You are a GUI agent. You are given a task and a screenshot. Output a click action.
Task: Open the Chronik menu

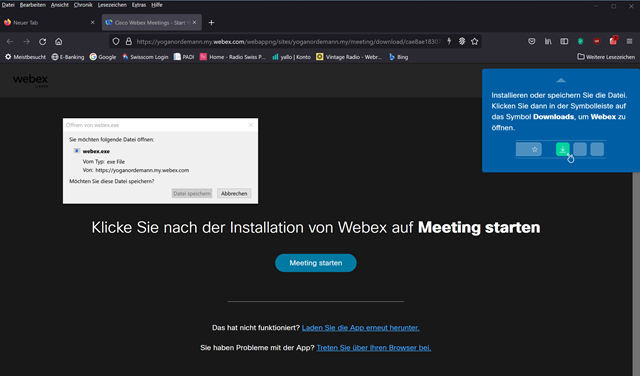(x=83, y=5)
